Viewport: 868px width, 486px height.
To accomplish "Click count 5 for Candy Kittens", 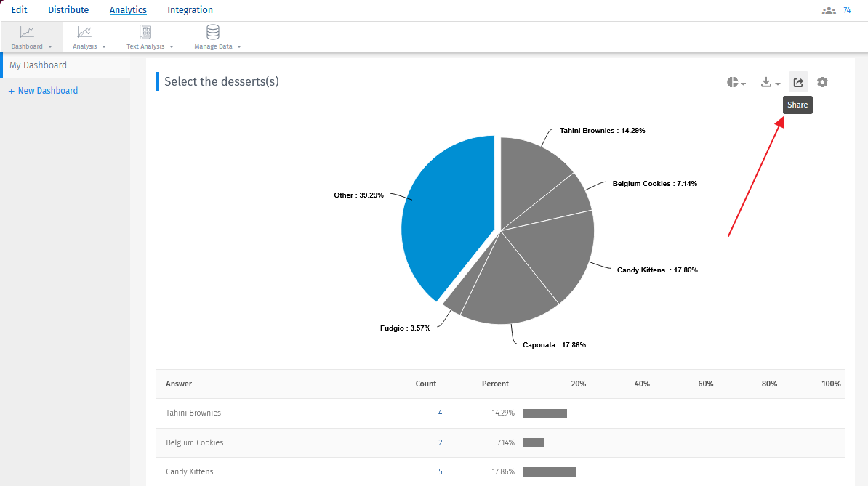I will 440,471.
